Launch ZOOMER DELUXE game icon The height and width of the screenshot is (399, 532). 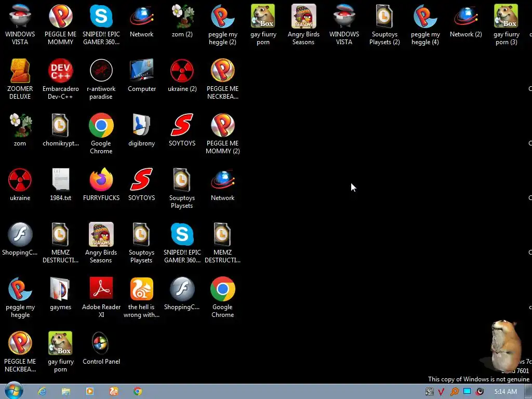(20, 79)
